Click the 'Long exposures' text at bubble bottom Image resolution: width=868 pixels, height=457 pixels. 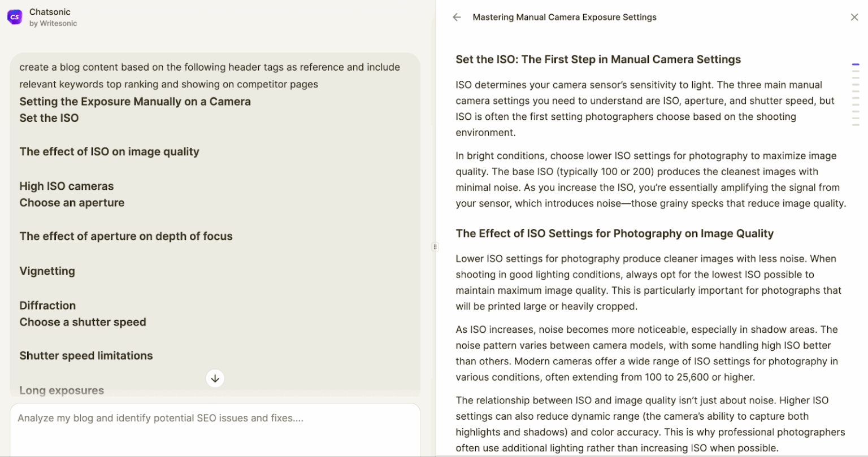(61, 390)
